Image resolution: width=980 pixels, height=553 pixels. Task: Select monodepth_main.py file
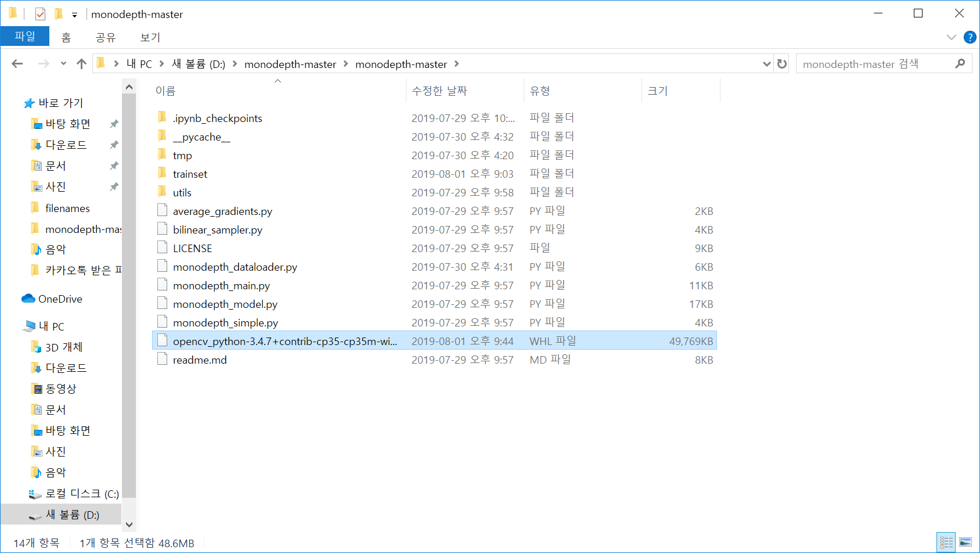[221, 286]
